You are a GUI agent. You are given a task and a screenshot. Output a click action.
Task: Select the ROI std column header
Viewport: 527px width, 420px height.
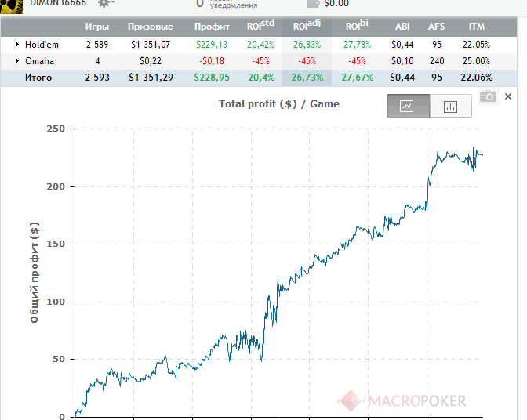coord(260,26)
